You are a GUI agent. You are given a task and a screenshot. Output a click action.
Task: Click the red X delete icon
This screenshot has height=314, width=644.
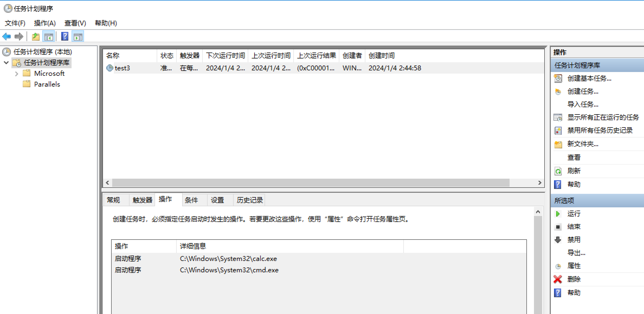click(558, 279)
